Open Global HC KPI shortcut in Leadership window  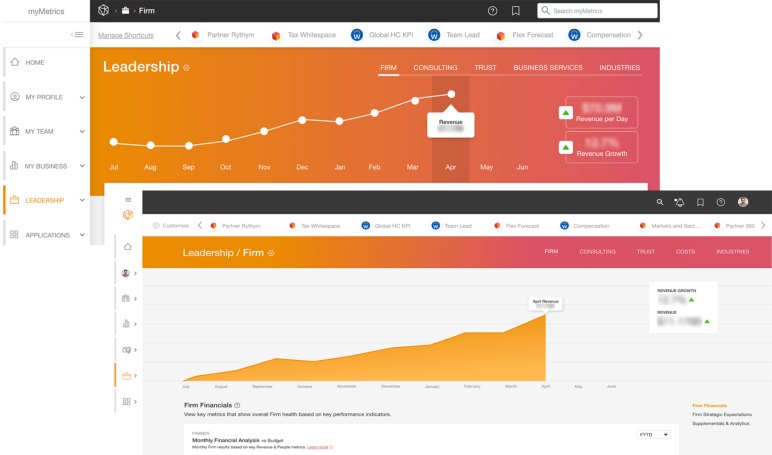383,35
